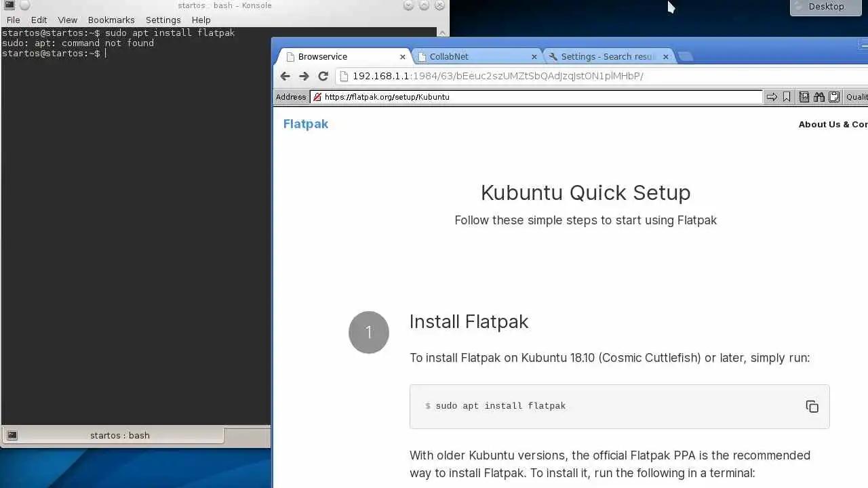The image size is (868, 488).
Task: Open the Settings menu in Konsole
Action: (163, 20)
